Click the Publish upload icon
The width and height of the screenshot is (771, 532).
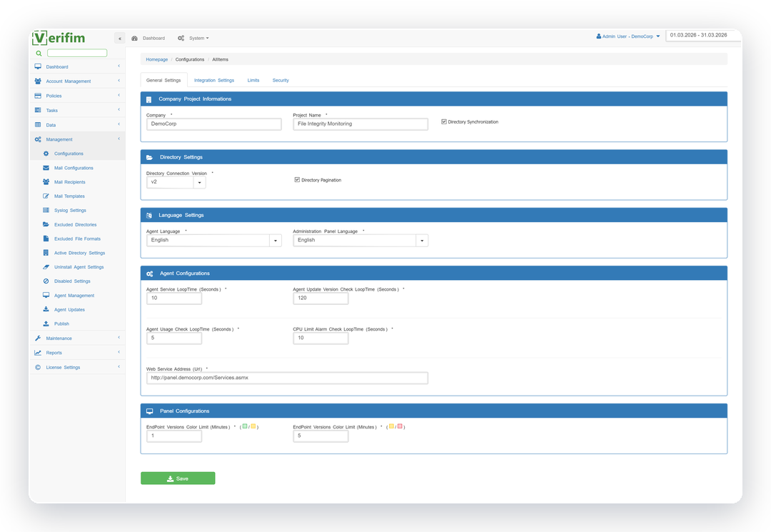pos(46,323)
